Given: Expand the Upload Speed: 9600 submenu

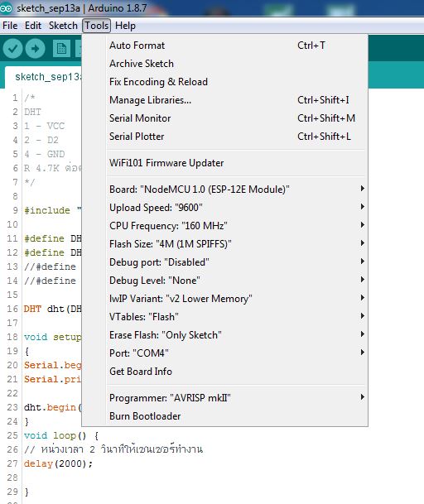Looking at the screenshot, I should tap(238, 208).
